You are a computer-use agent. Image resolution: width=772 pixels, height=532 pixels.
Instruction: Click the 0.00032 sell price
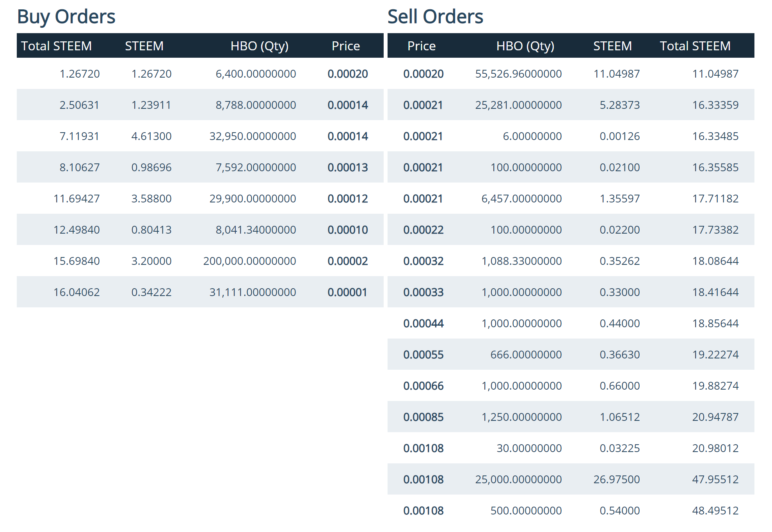click(423, 261)
